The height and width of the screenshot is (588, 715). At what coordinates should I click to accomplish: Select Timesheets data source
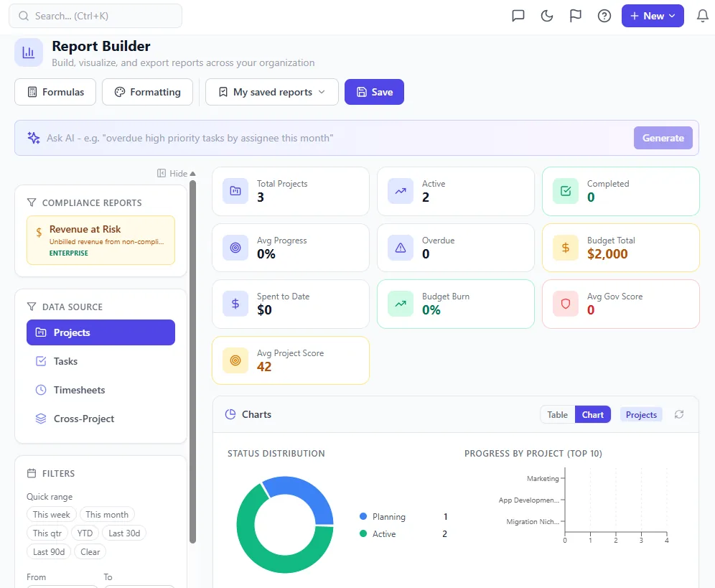pos(101,390)
